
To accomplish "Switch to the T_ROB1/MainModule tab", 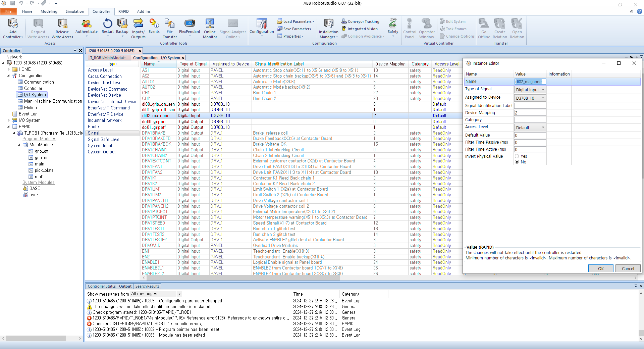I will [x=108, y=58].
